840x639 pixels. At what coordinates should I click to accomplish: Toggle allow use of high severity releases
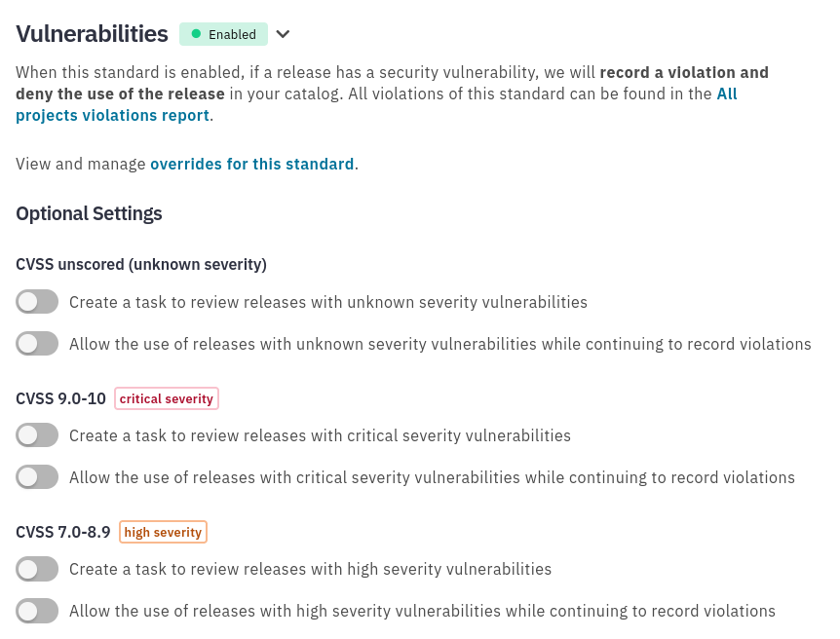coord(37,610)
